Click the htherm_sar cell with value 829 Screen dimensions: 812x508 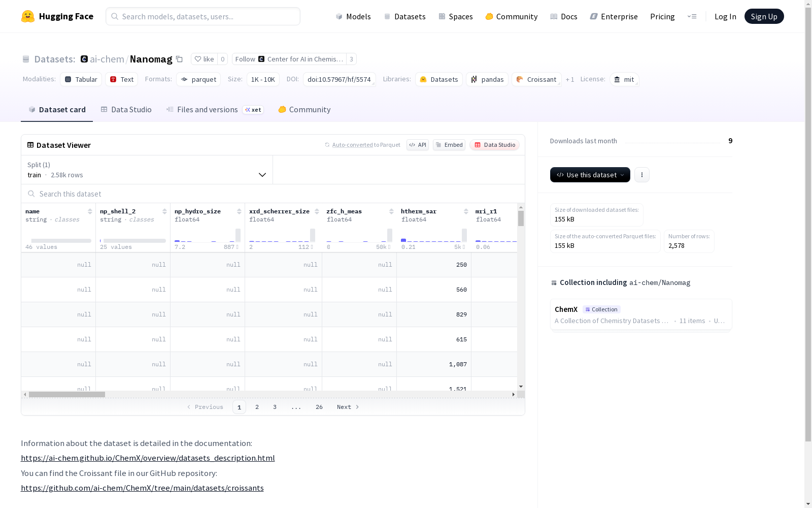tap(434, 314)
